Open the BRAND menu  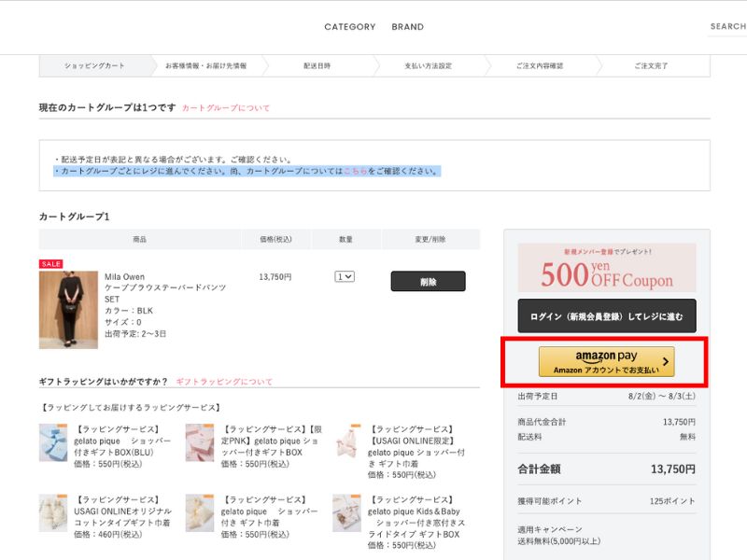point(407,27)
